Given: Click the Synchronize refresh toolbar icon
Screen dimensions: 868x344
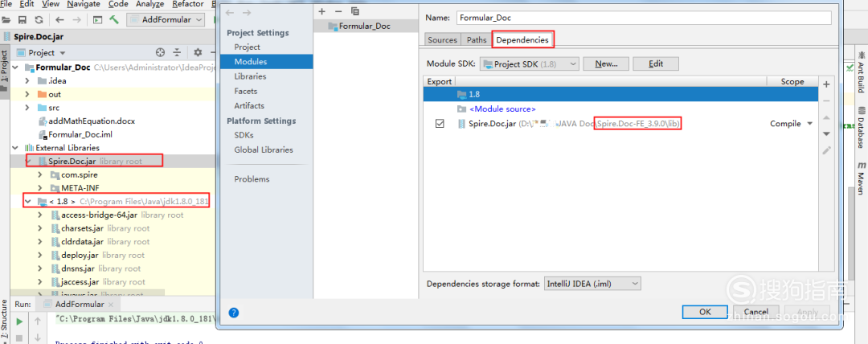Looking at the screenshot, I should point(39,20).
